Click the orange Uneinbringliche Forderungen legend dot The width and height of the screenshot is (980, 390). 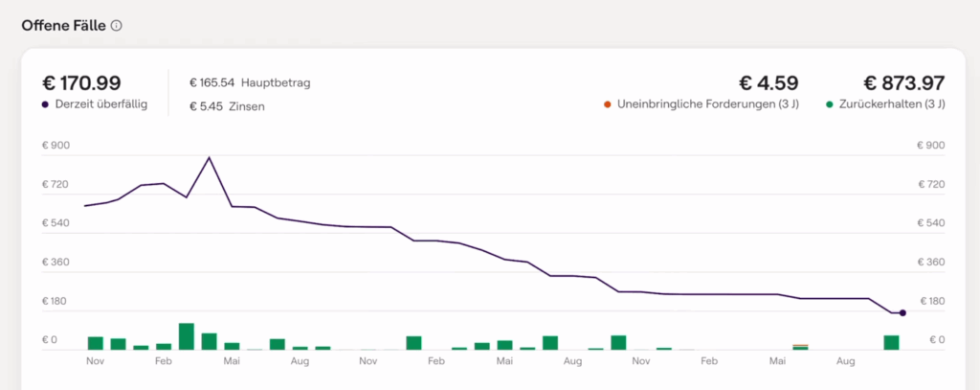tap(607, 103)
